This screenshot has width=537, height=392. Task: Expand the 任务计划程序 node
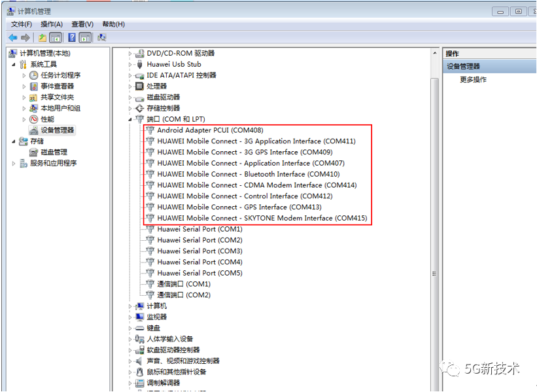(24, 75)
